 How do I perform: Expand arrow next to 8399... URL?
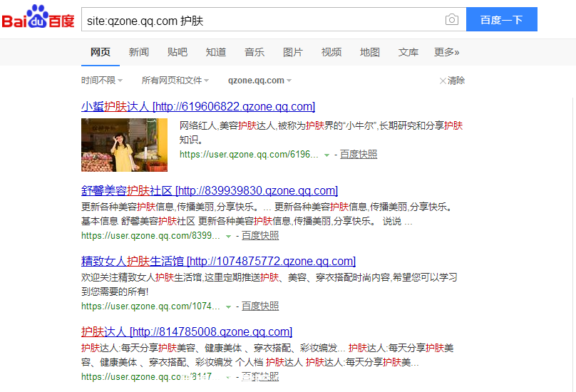point(228,236)
